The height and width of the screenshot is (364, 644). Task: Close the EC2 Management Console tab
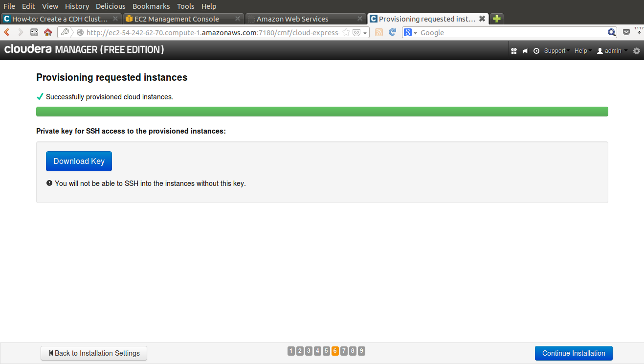pos(238,19)
